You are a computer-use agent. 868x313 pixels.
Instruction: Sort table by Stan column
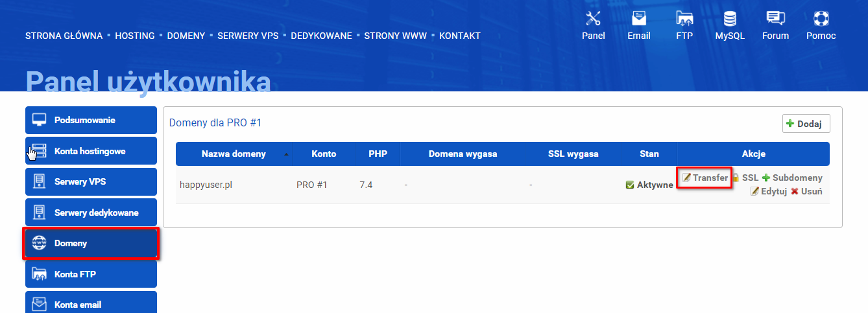[649, 154]
